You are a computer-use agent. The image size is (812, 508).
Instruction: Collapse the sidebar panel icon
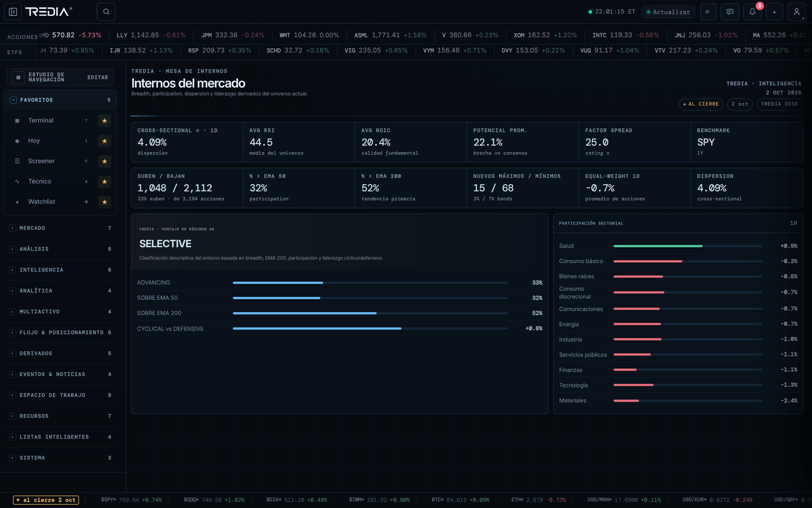coord(13,12)
